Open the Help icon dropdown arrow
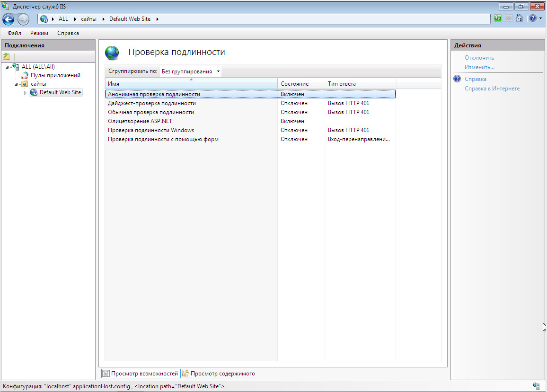Viewport: 547px width, 392px height. tap(541, 18)
